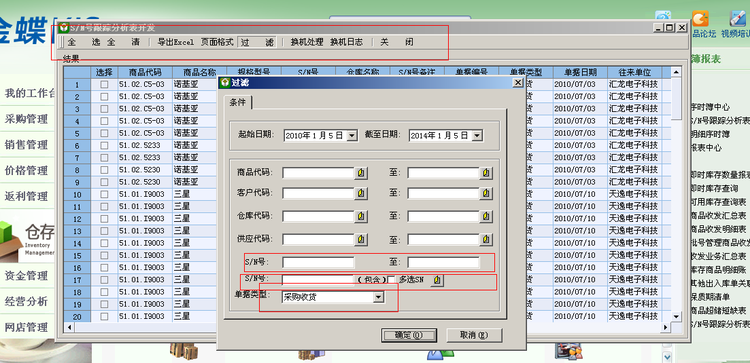
Task: Open lookup for 客户代码 start field
Action: (362, 193)
